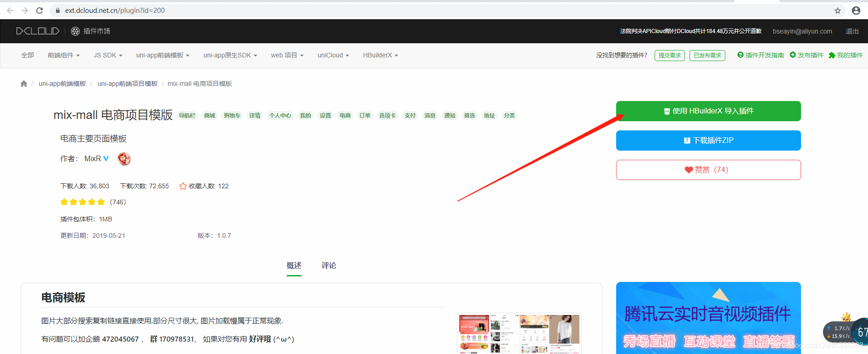Click the 分类 tag
Screen dimensions: 868x354
click(x=509, y=116)
